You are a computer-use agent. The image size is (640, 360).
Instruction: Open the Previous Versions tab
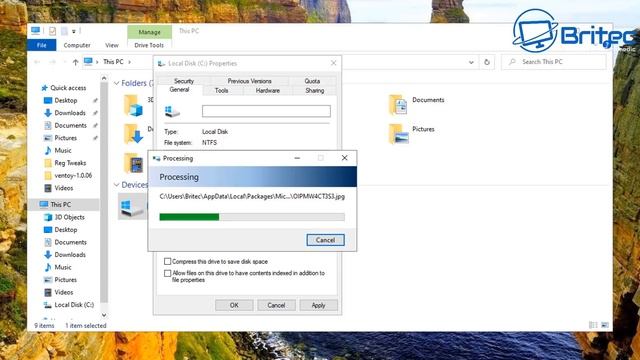(x=249, y=81)
